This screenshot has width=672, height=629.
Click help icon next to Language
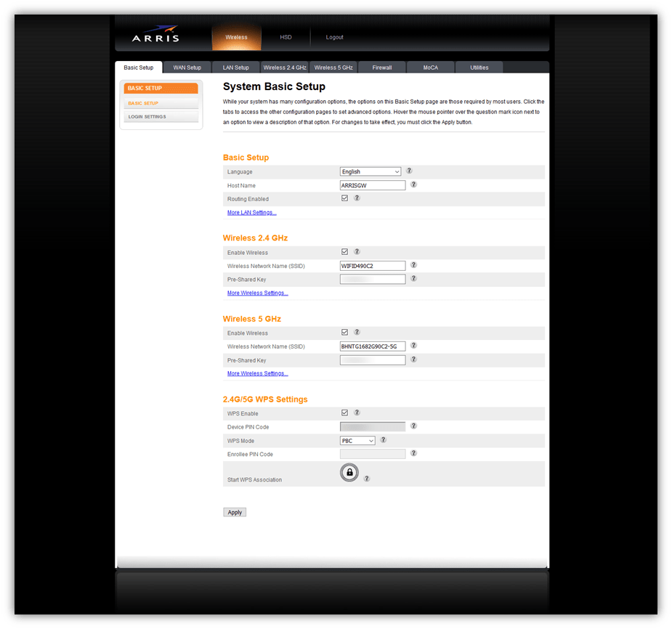(409, 171)
